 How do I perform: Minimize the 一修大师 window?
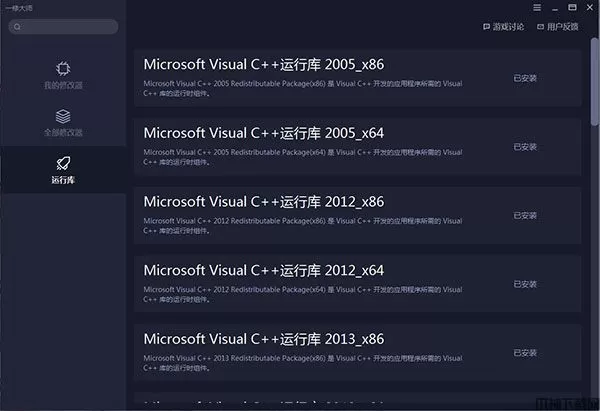[555, 8]
